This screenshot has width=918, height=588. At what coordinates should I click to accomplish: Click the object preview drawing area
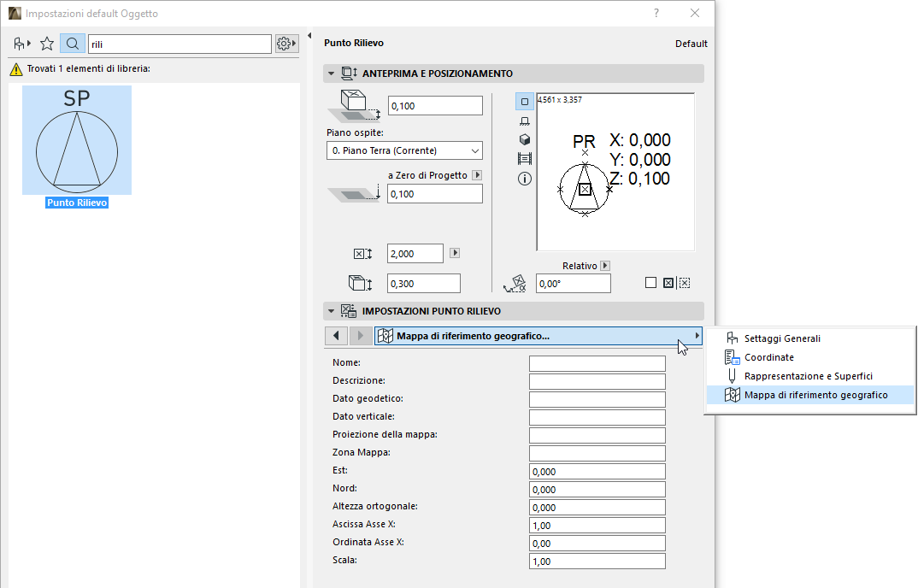(x=615, y=172)
